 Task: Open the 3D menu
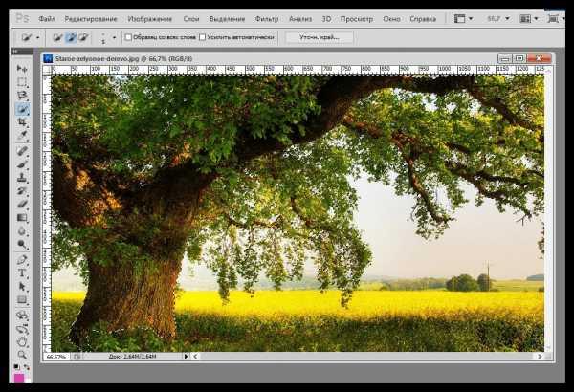point(326,19)
